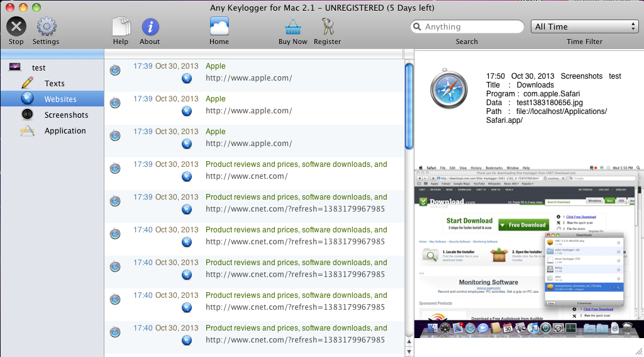This screenshot has width=644, height=357.
Task: Go to the Home cloud icon
Action: (x=219, y=26)
